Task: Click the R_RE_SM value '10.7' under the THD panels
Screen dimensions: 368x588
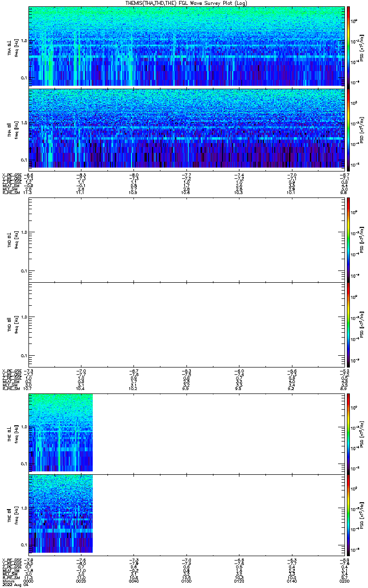Action: click(x=28, y=389)
